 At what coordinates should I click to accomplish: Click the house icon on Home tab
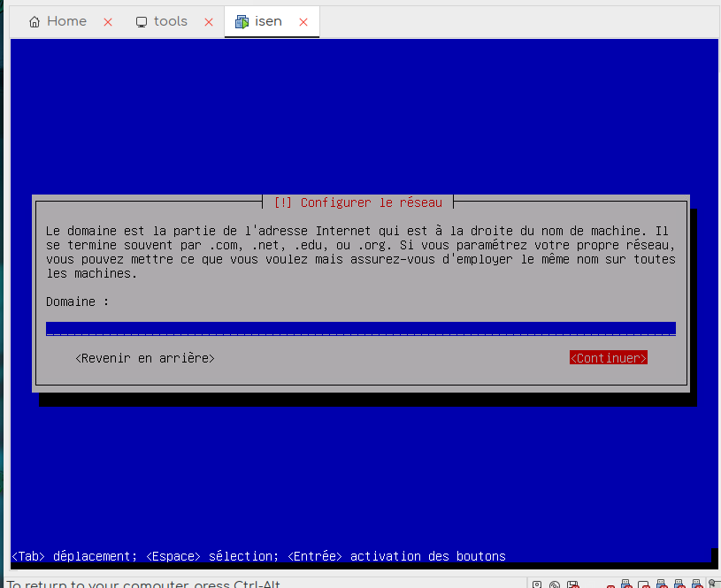(x=35, y=22)
